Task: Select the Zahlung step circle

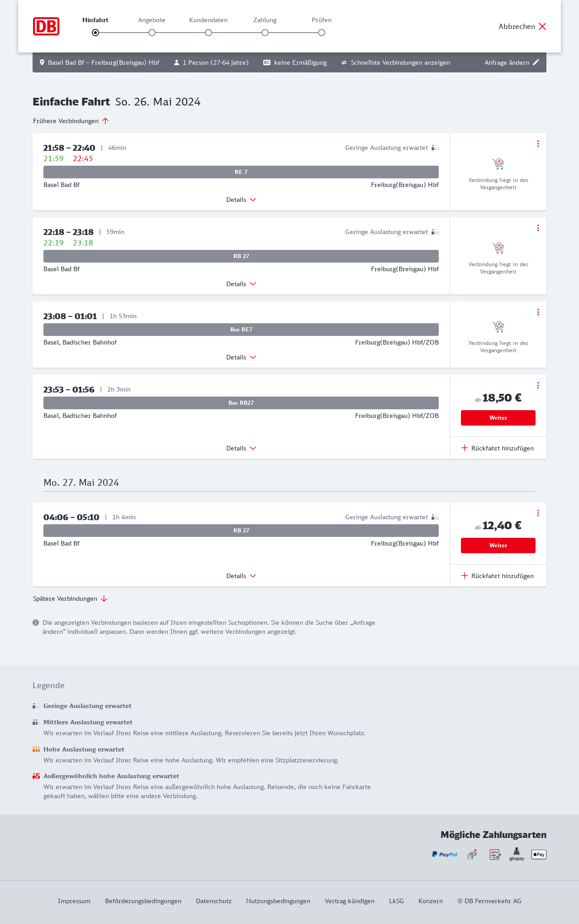Action: click(x=265, y=33)
